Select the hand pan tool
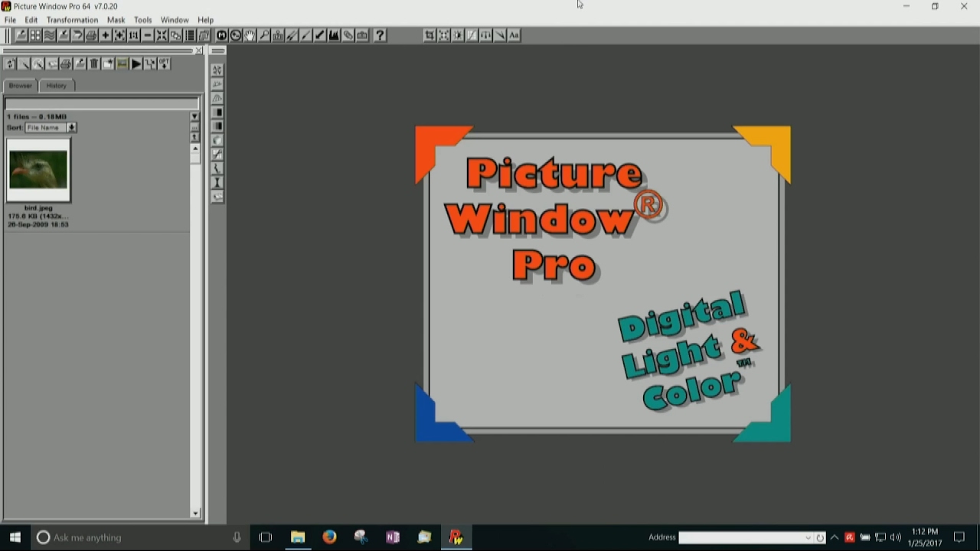Image resolution: width=980 pixels, height=551 pixels. pyautogui.click(x=250, y=35)
